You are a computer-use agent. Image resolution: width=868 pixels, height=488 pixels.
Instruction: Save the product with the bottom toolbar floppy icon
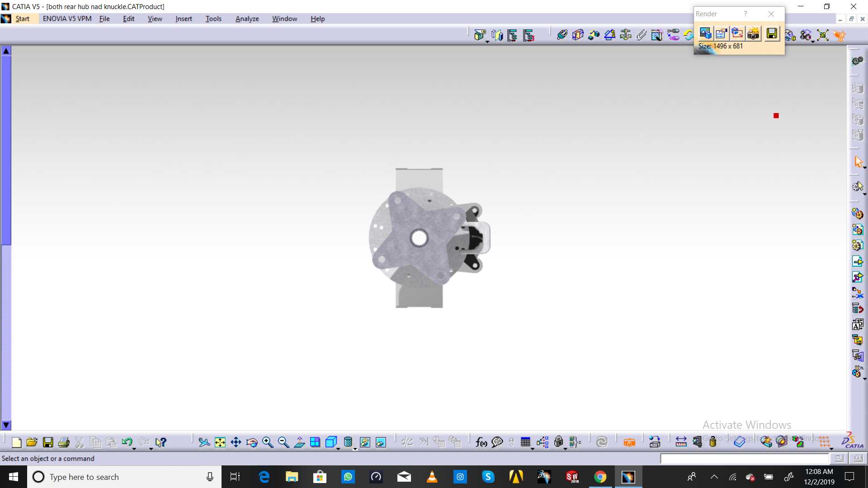pyautogui.click(x=48, y=442)
